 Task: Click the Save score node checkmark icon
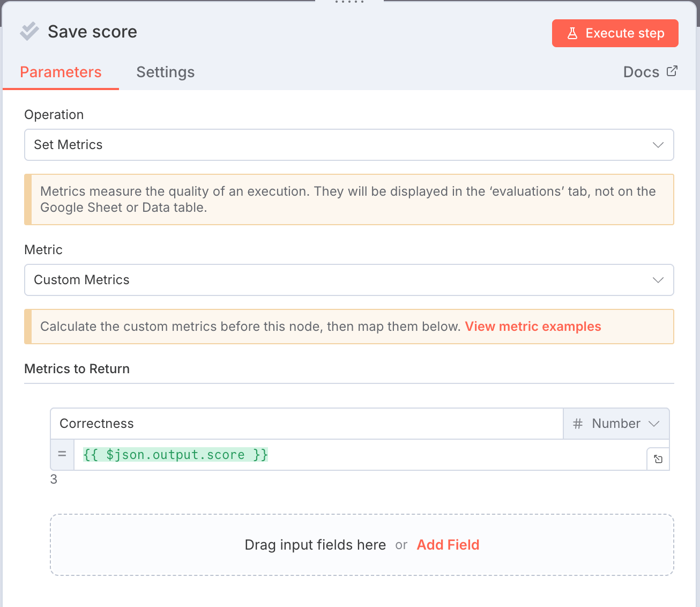pyautogui.click(x=29, y=32)
